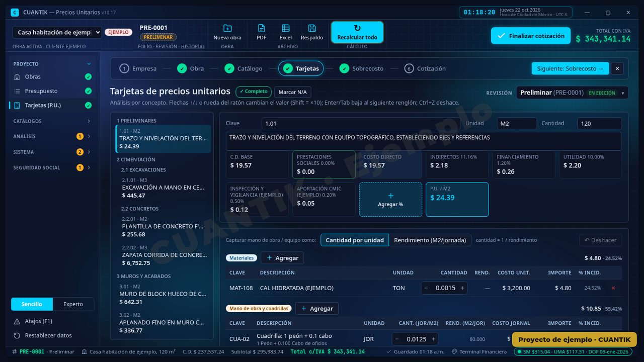Screen dimensions: 644x362
Task: Add labor with Mano de obra Agregar
Action: click(x=316, y=308)
